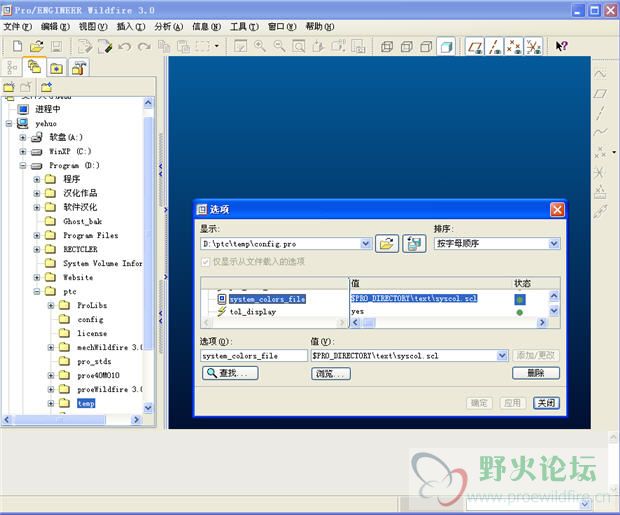Open the 插入(I) menu
The width and height of the screenshot is (620, 515).
131,27
